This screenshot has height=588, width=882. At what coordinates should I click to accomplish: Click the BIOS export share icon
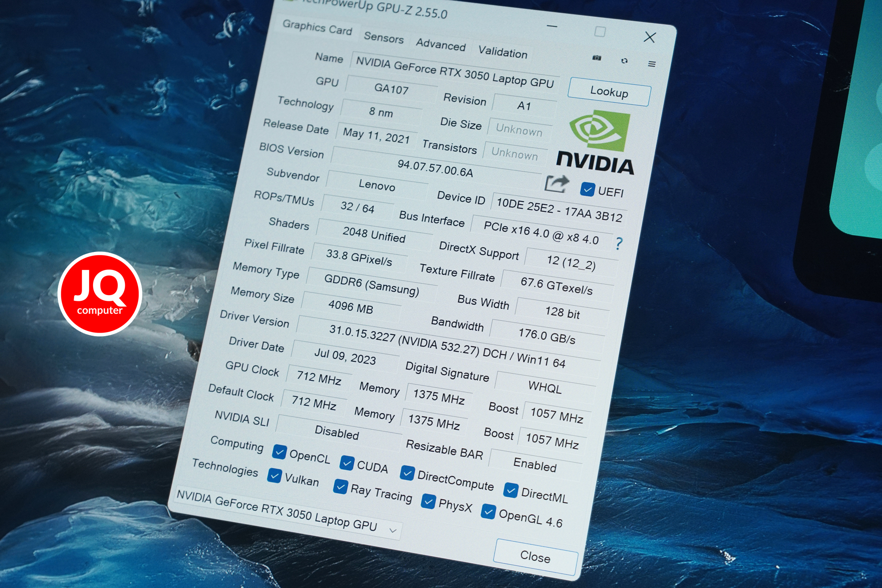pos(557,184)
